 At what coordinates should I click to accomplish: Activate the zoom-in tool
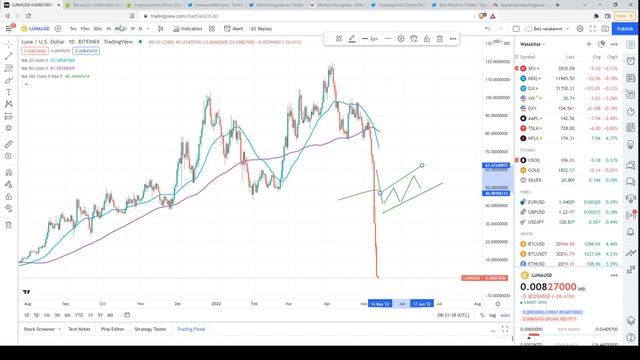(9, 156)
